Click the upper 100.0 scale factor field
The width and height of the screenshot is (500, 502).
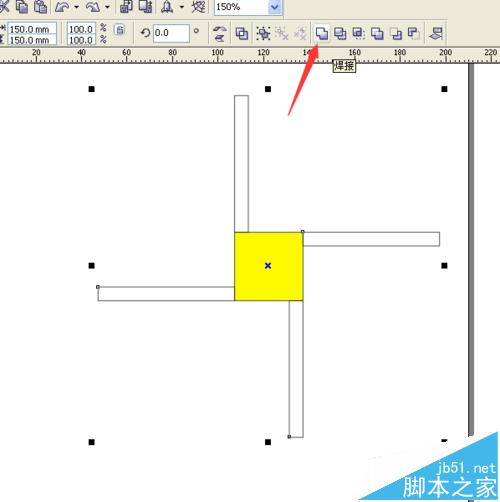pos(81,29)
